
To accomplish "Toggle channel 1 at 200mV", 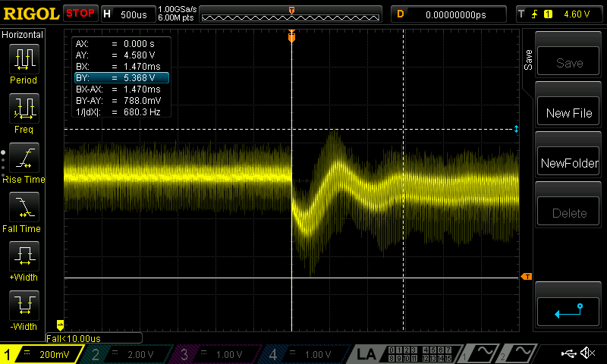I will (x=42, y=354).
